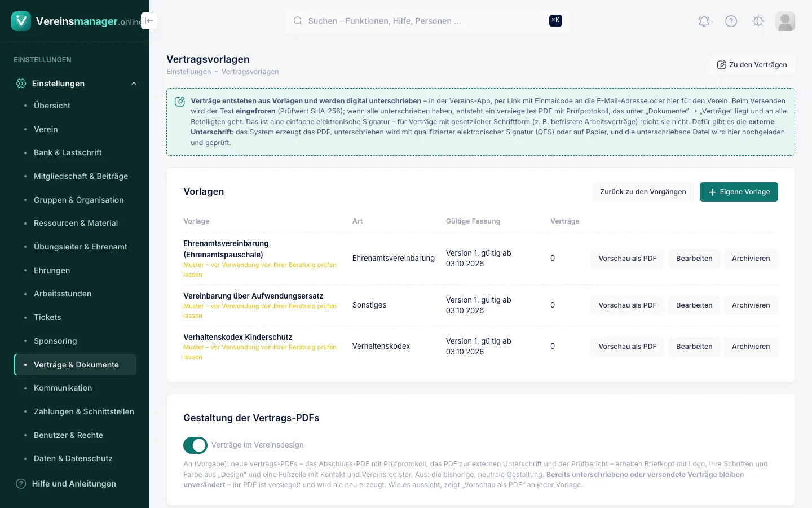
Task: Click Zurück zu den Vorgängen
Action: (x=643, y=192)
